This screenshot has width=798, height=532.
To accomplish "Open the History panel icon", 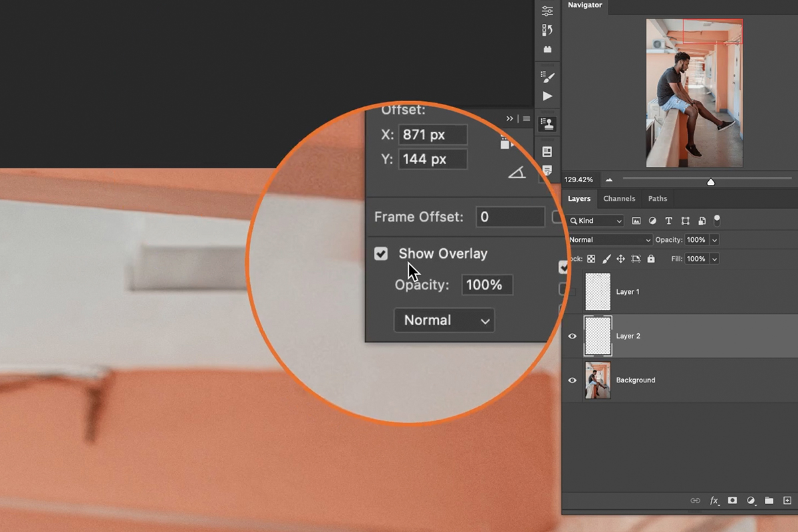I will click(547, 30).
